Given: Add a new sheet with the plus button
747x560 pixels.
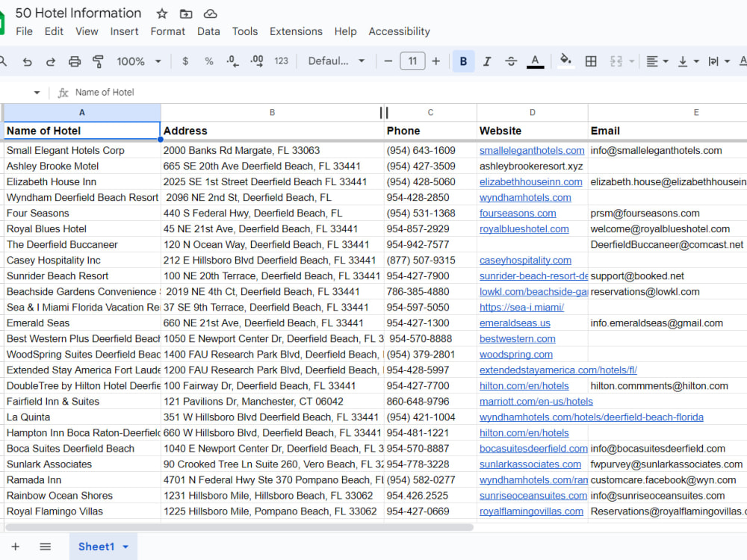Looking at the screenshot, I should (16, 547).
